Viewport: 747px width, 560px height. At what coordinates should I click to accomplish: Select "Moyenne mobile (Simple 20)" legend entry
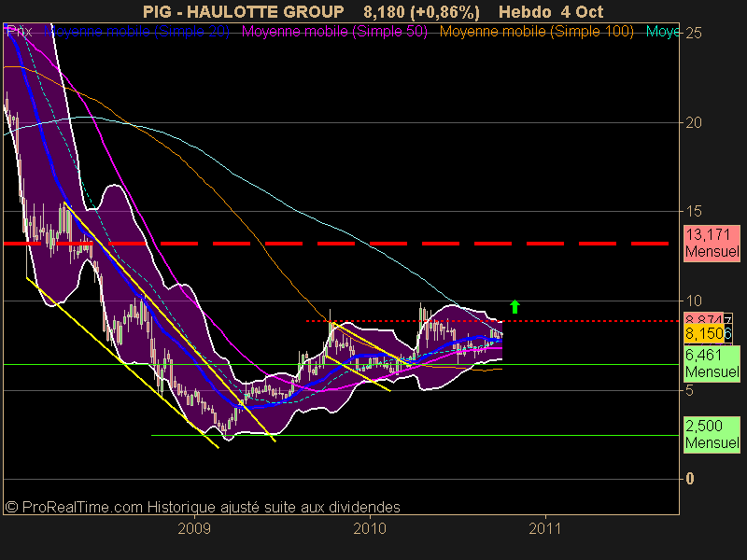(x=136, y=32)
